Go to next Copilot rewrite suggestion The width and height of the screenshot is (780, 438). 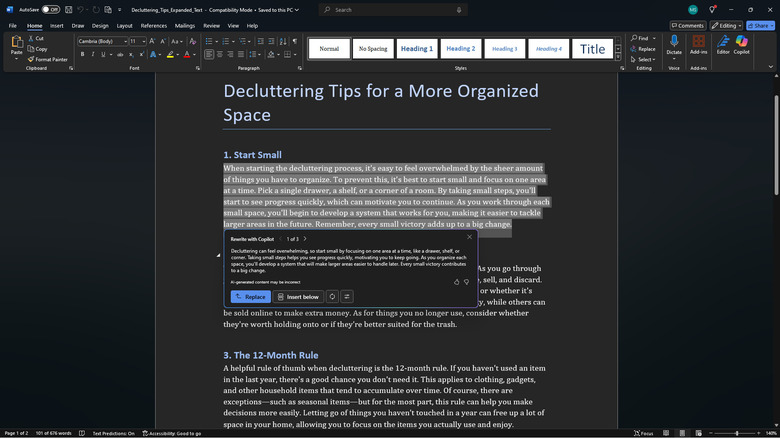point(305,239)
